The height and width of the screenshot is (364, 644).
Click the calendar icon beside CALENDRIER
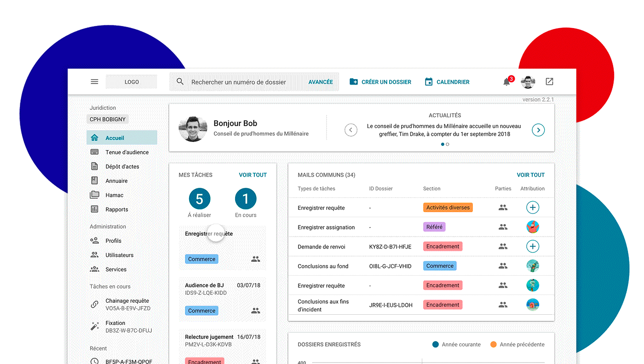pyautogui.click(x=429, y=82)
